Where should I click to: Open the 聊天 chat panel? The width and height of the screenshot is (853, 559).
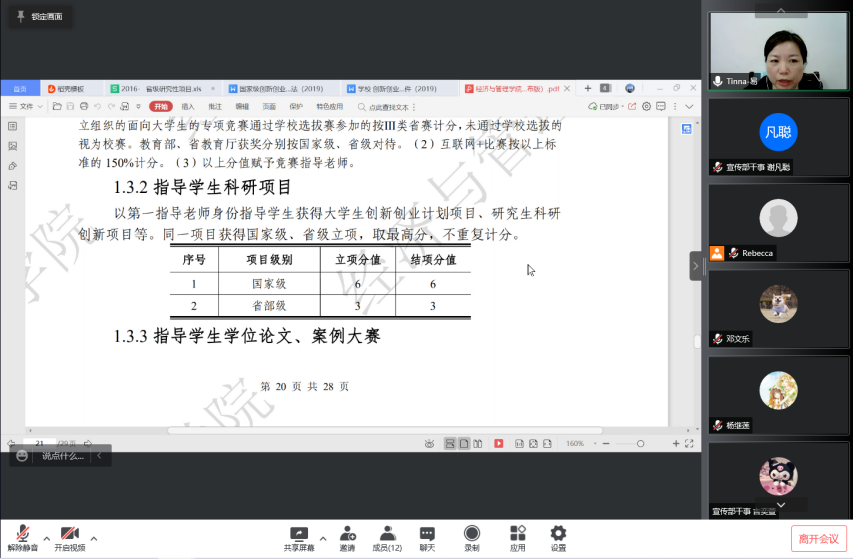coord(427,537)
